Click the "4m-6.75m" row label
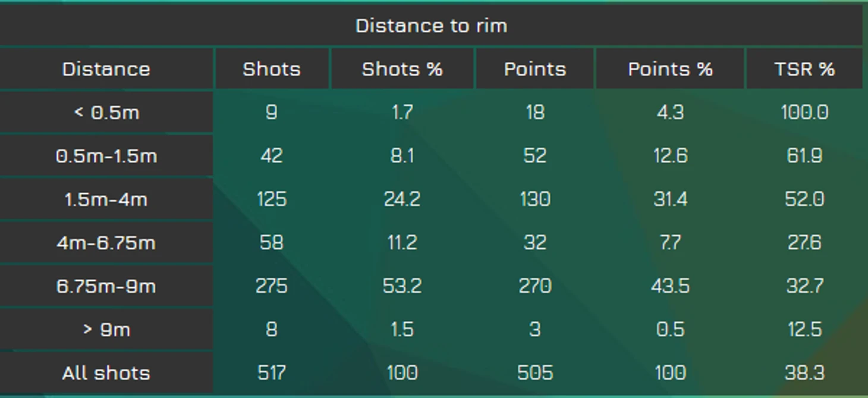868x398 pixels. 106,243
